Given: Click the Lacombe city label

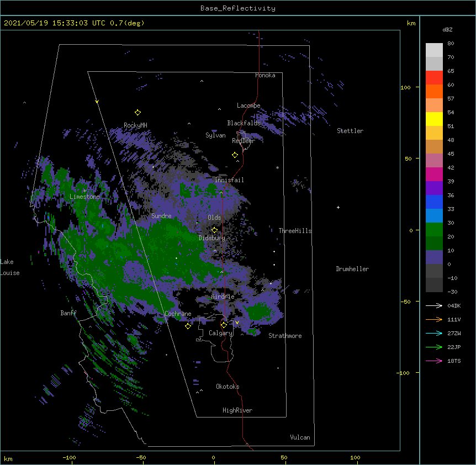Looking at the screenshot, I should (x=248, y=105).
